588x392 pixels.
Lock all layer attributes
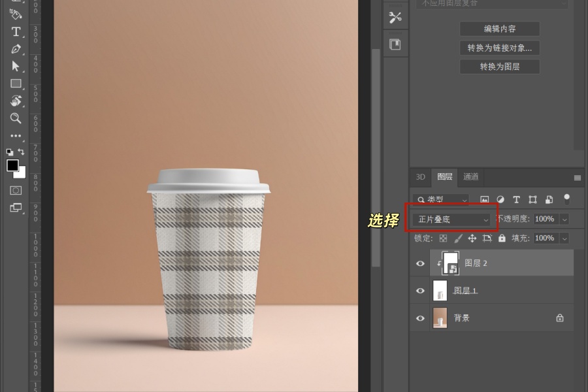click(502, 238)
